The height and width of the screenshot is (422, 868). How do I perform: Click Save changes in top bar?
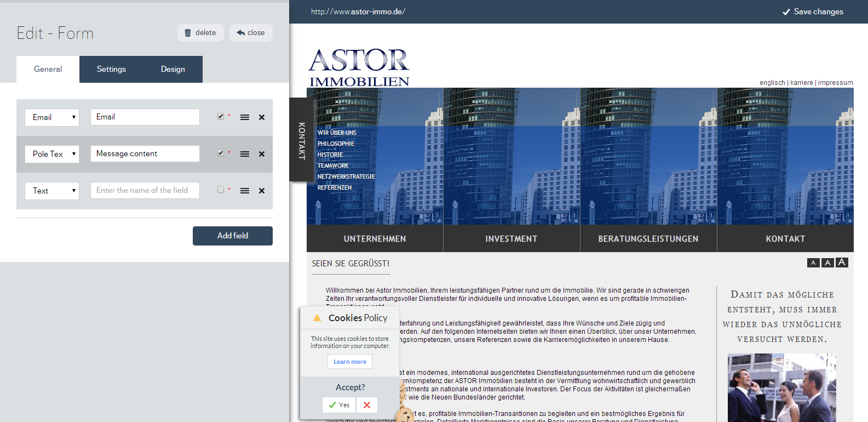(813, 12)
